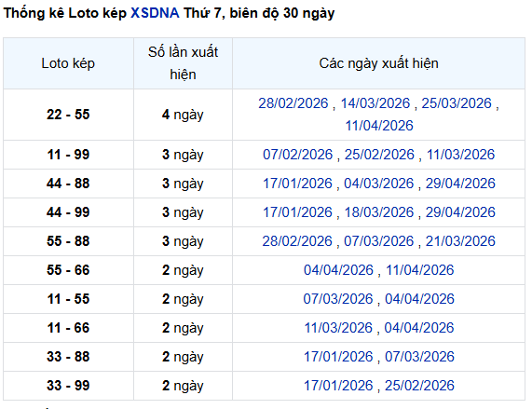Open date 04/03/2026 in the 44 - 88 row
The height and width of the screenshot is (409, 532).
379,184
